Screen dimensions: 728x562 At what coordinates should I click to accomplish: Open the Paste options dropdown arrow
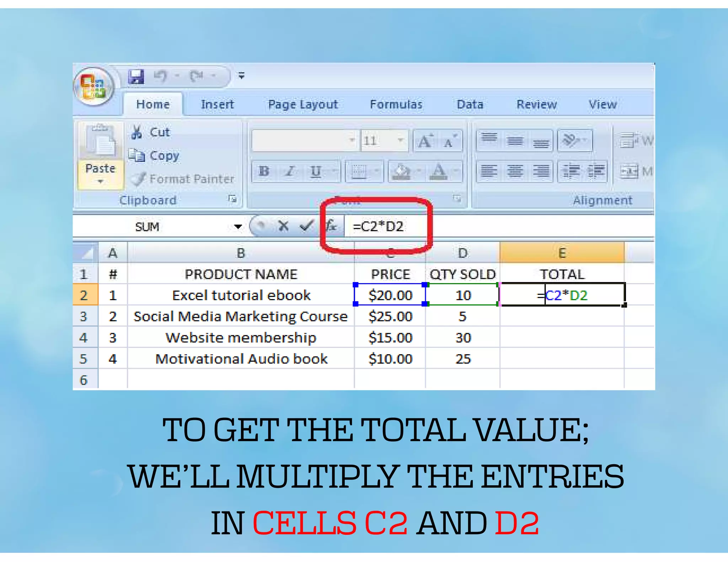click(101, 182)
